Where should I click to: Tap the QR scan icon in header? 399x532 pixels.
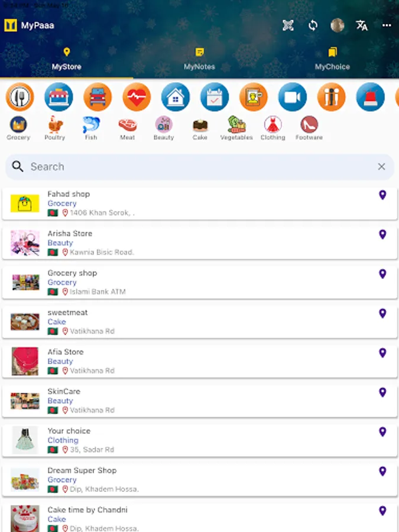coord(288,25)
